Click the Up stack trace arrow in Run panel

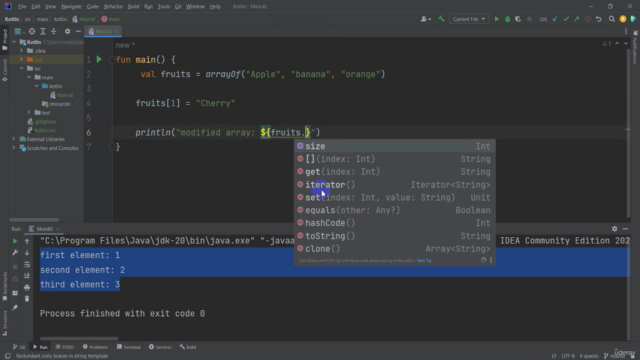(27, 241)
